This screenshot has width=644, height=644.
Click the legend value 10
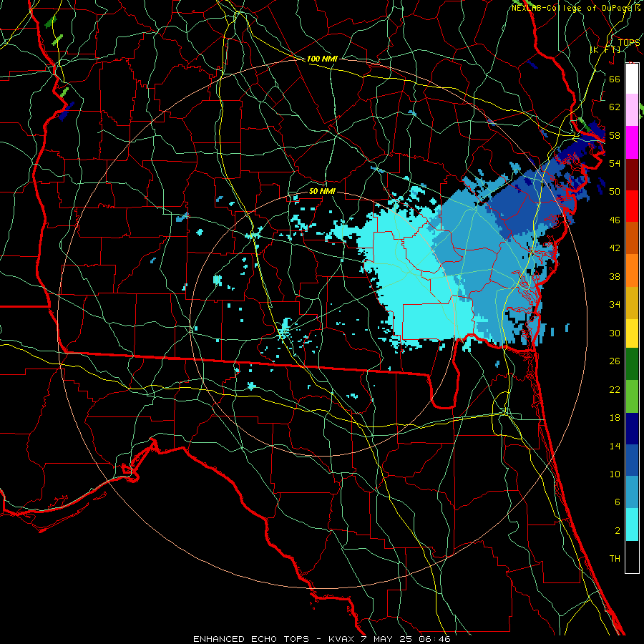615,474
